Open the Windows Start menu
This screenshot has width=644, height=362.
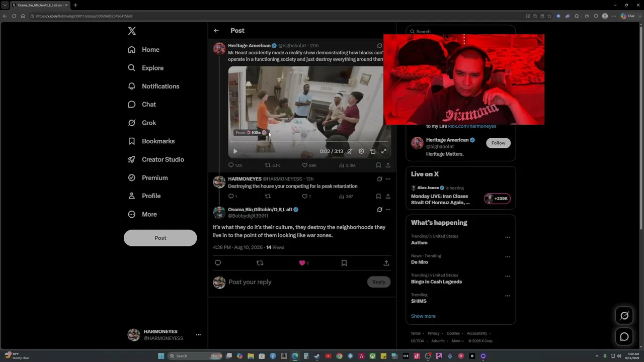pos(161,356)
